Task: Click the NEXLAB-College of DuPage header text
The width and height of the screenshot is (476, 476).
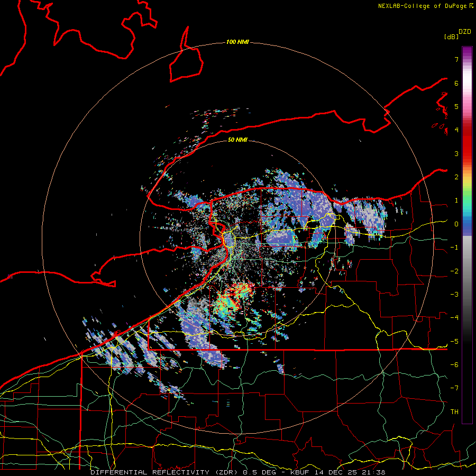Action: (424, 6)
